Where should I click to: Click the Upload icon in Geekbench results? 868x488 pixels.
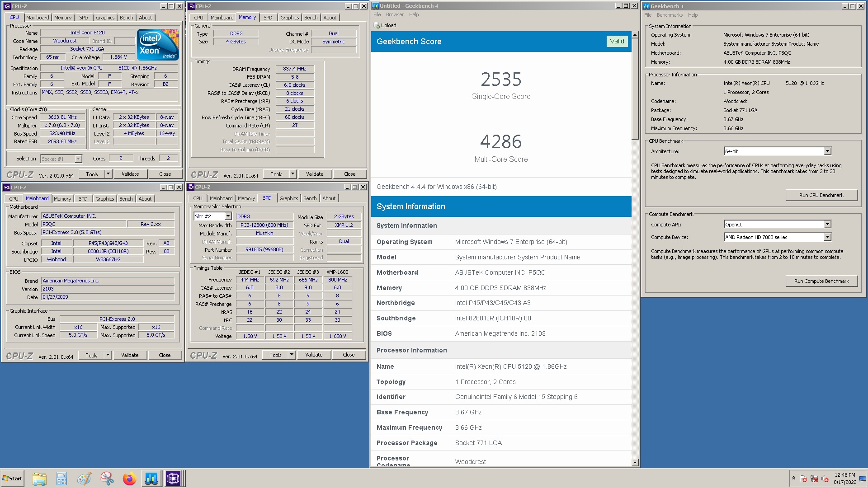[x=376, y=25]
